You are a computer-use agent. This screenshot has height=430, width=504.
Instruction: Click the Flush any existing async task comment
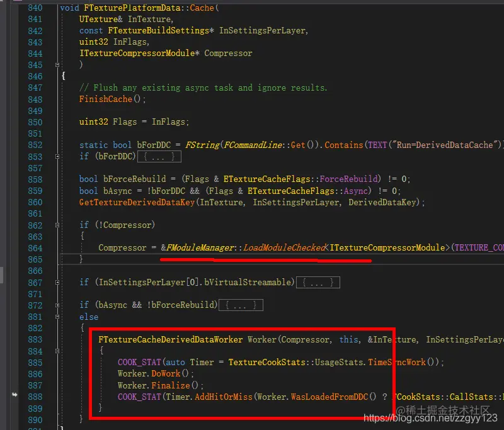pyautogui.click(x=203, y=88)
